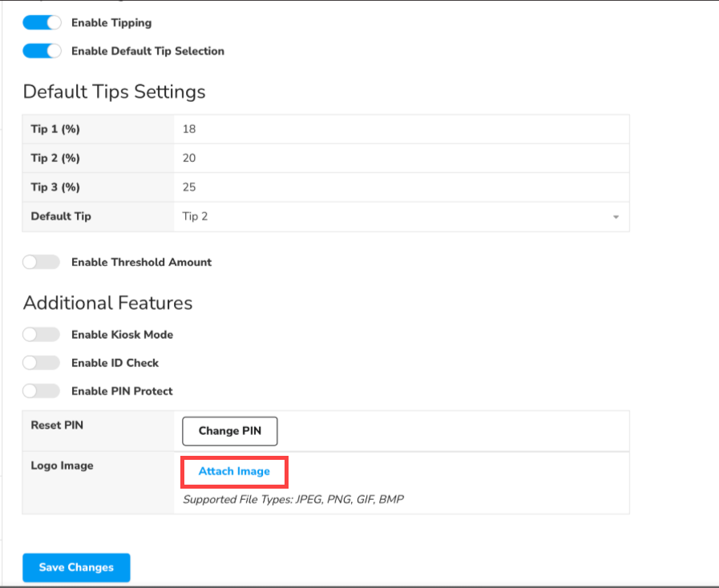Save settings with Save Changes button
This screenshot has height=588, width=719.
tap(76, 567)
